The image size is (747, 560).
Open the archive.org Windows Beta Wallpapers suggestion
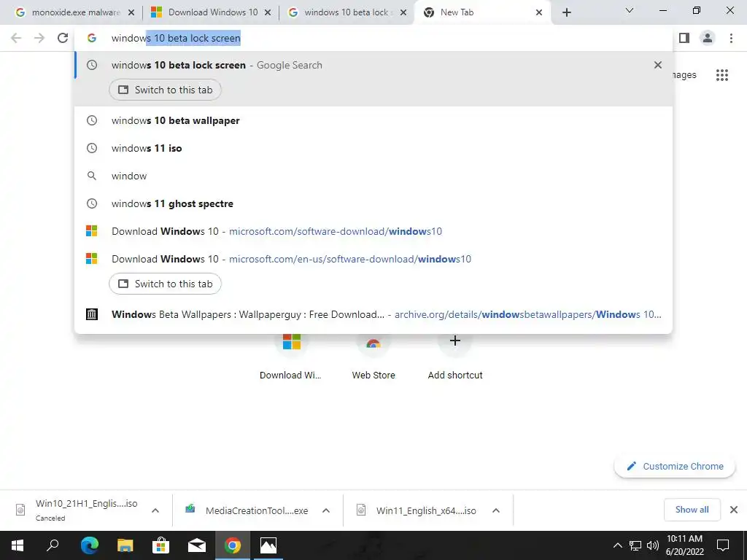[x=373, y=314]
